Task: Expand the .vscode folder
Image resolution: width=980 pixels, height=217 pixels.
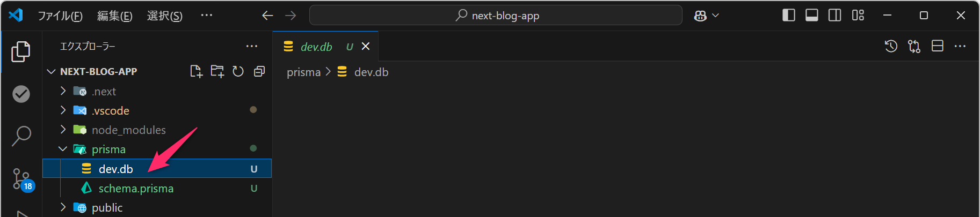Action: coord(111,111)
